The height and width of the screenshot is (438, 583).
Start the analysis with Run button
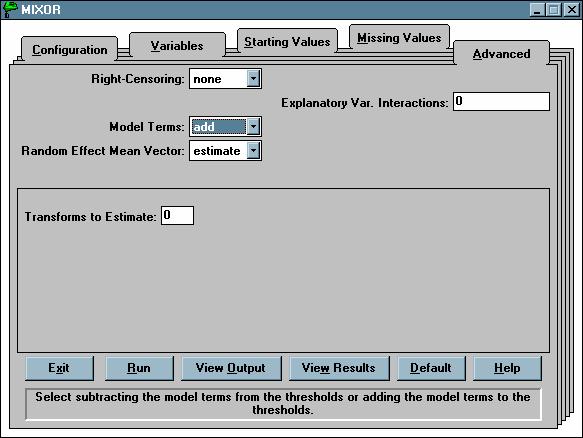[139, 368]
